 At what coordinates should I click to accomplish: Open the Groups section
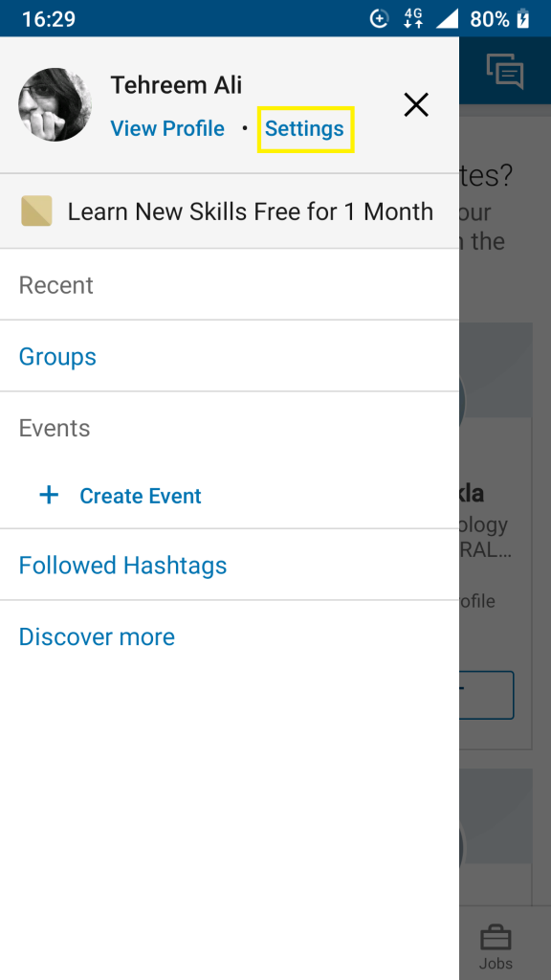[57, 356]
